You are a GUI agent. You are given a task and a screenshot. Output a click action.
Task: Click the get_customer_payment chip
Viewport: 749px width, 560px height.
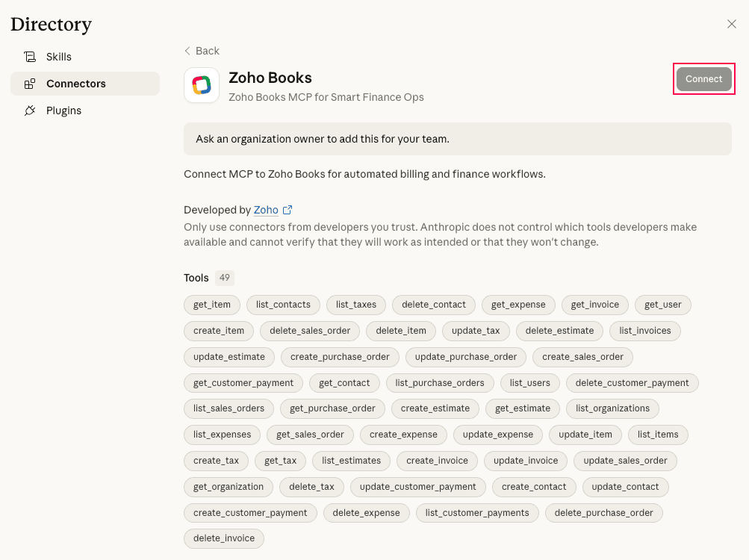click(x=243, y=382)
